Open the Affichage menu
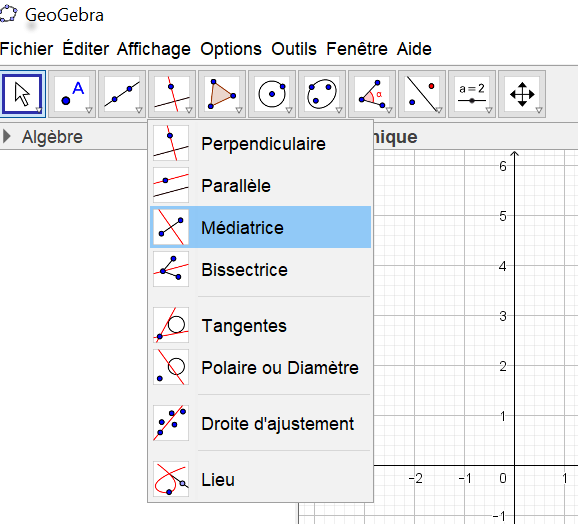The image size is (578, 524). (154, 49)
